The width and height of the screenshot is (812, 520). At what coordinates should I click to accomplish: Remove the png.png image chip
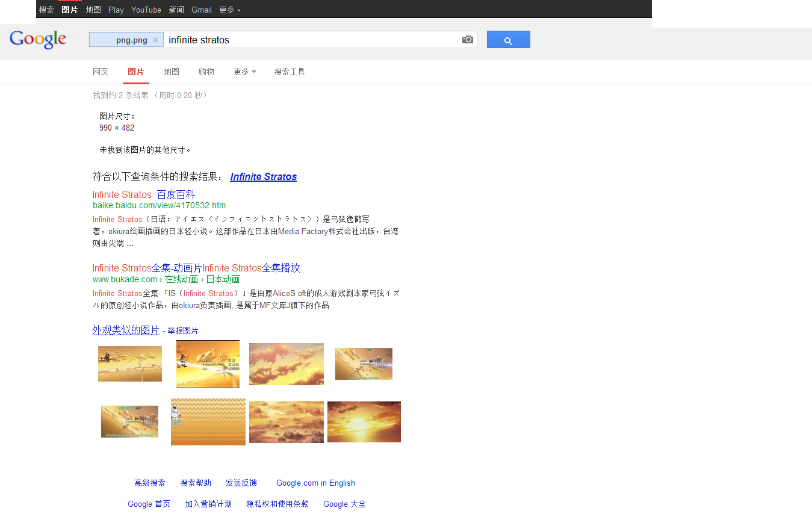[155, 40]
